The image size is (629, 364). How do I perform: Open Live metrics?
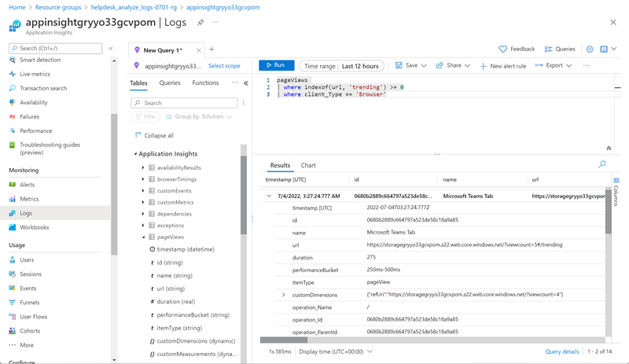35,74
